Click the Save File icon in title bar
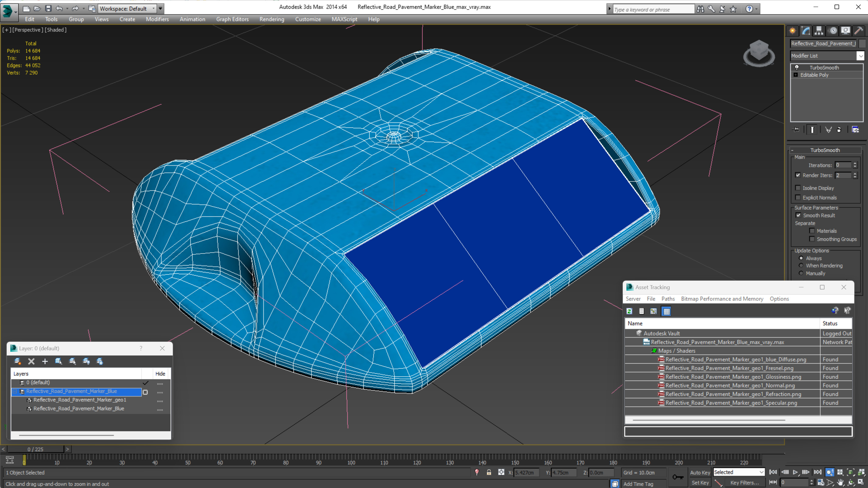This screenshot has width=868, height=488. 48,9
